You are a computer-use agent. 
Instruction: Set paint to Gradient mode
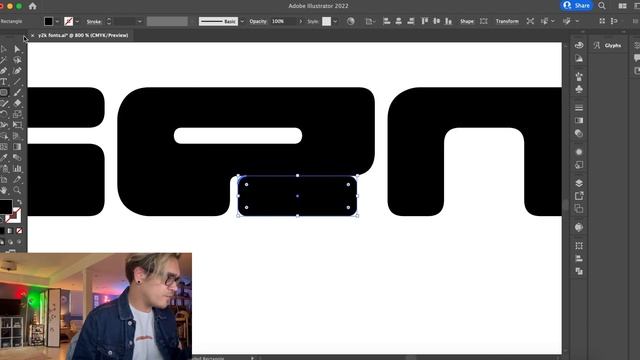pyautogui.click(x=11, y=231)
